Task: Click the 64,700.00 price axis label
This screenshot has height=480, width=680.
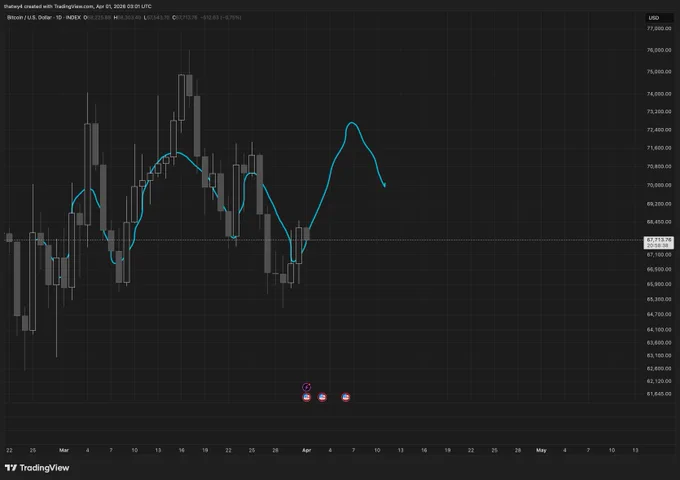Action: (659, 314)
